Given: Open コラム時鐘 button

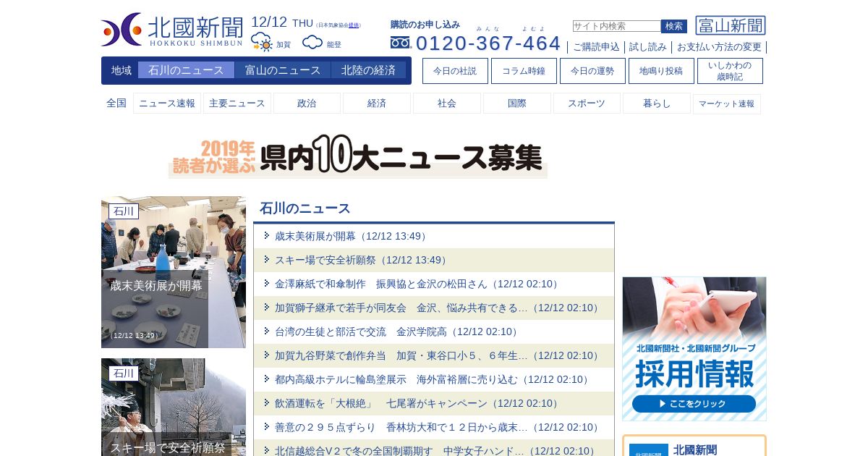Looking at the screenshot, I should point(524,71).
